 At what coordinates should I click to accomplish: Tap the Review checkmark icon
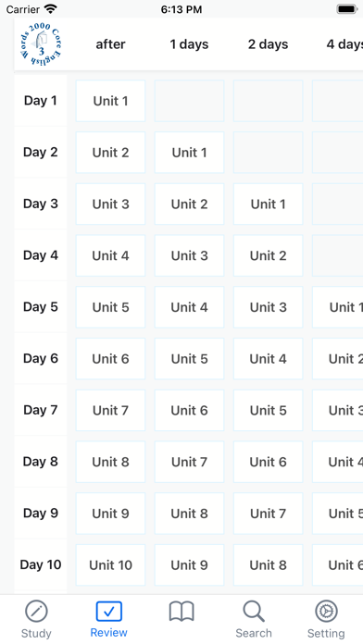point(109,612)
